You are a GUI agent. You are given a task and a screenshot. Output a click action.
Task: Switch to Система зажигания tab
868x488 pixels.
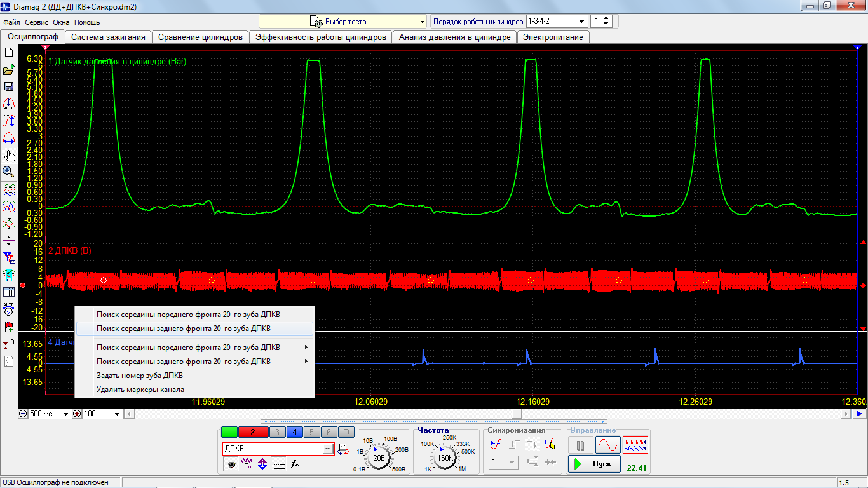click(108, 37)
